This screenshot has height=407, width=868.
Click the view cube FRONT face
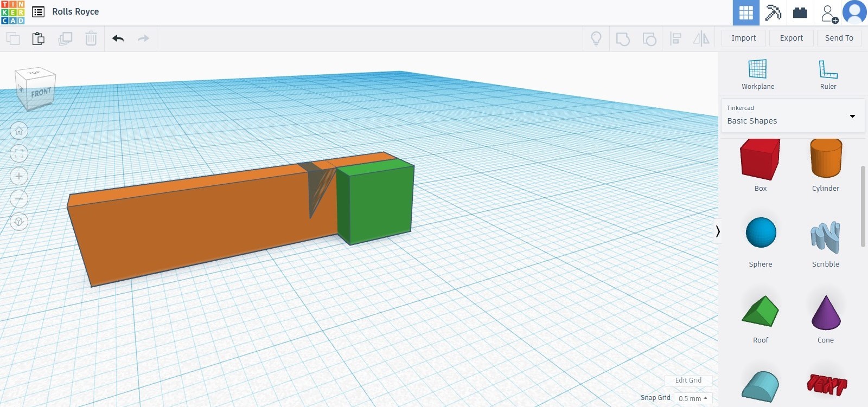[41, 93]
